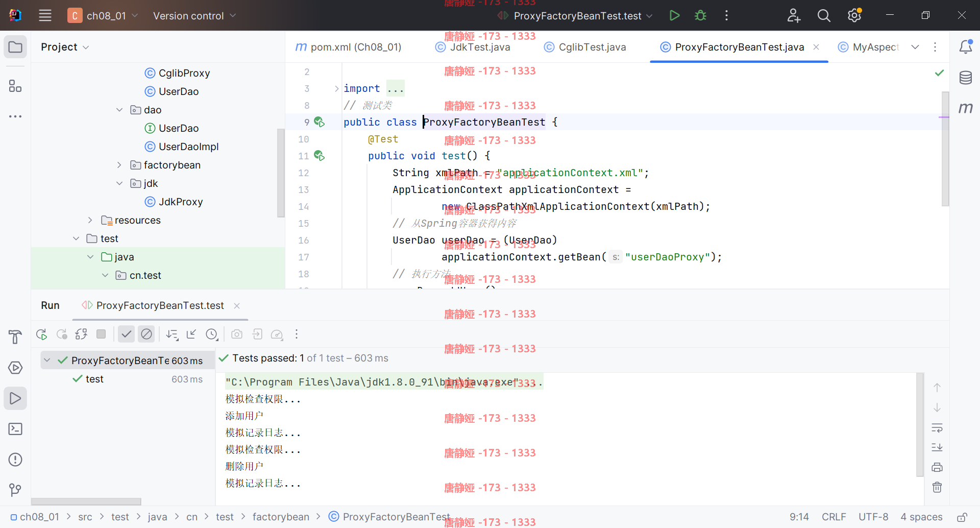
Task: Switch to JdkTest.java tab
Action: 473,47
